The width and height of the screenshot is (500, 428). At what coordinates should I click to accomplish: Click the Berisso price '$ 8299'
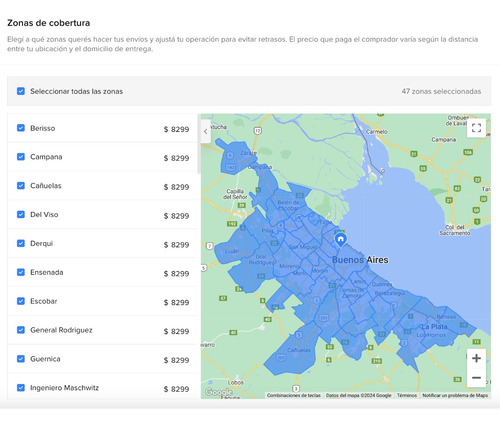coord(176,129)
